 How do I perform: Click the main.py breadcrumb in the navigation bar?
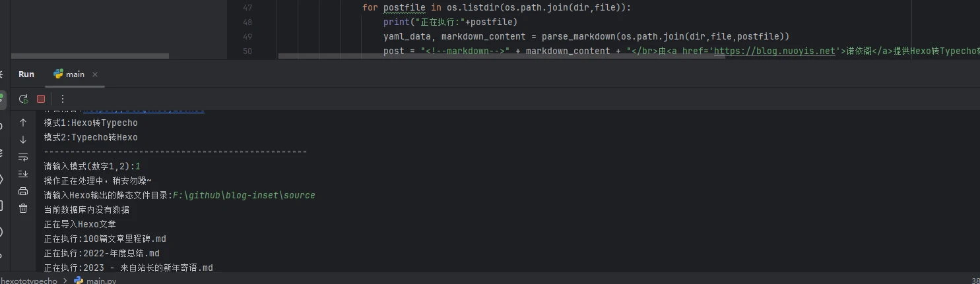[x=101, y=281]
